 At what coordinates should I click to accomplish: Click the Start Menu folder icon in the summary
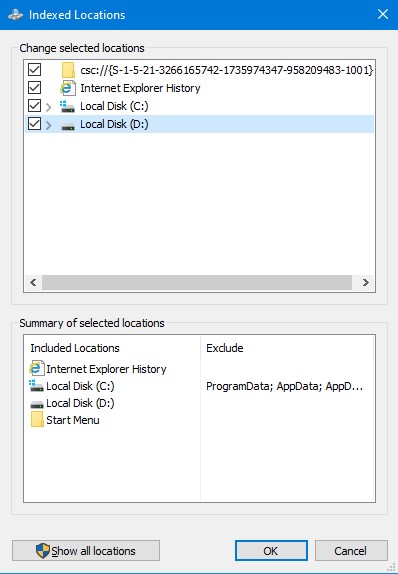[37, 420]
